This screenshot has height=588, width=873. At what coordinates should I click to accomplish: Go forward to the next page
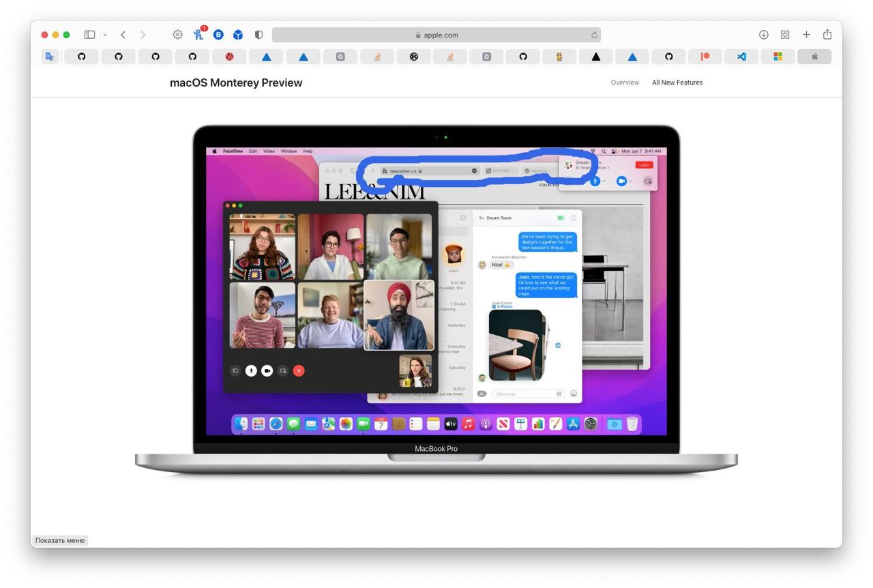pyautogui.click(x=143, y=35)
